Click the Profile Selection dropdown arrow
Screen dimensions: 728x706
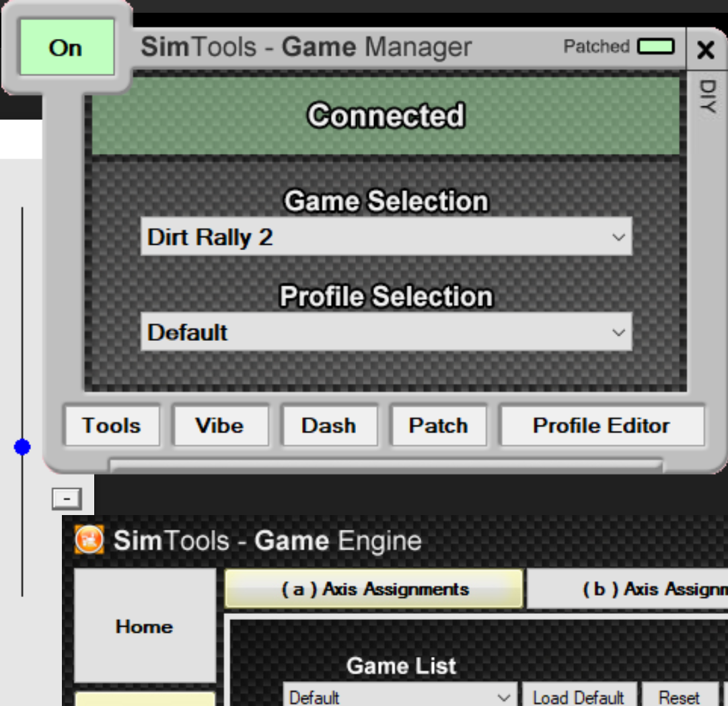618,333
